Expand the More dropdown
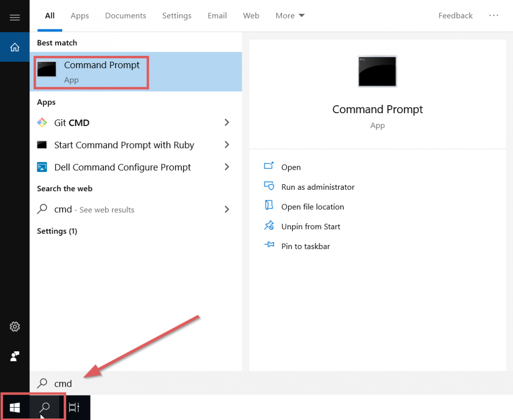Screen dimensions: 513x420 290,16
